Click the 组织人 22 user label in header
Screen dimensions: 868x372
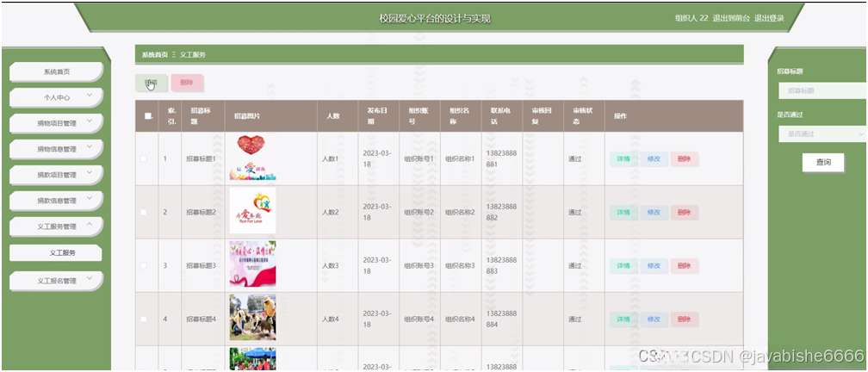(691, 18)
